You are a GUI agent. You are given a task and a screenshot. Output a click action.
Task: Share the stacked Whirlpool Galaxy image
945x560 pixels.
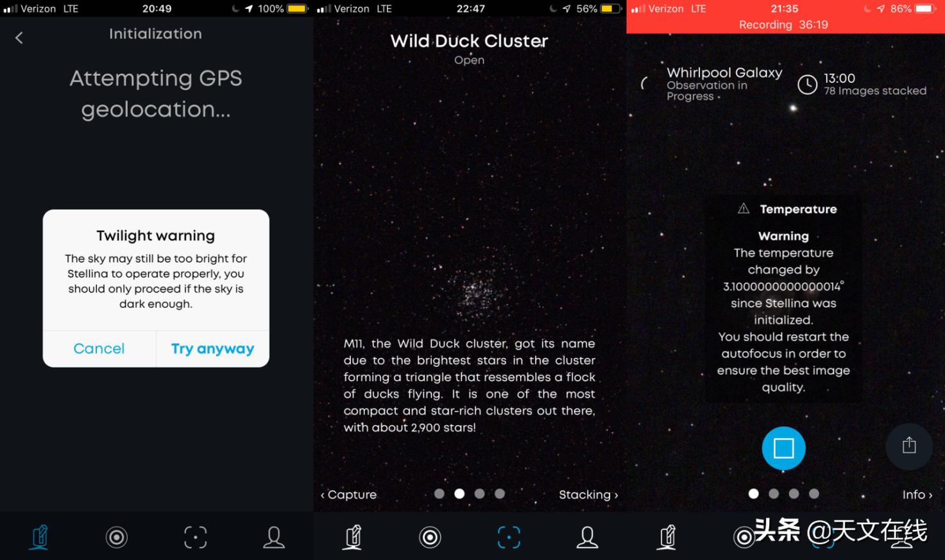tap(909, 446)
